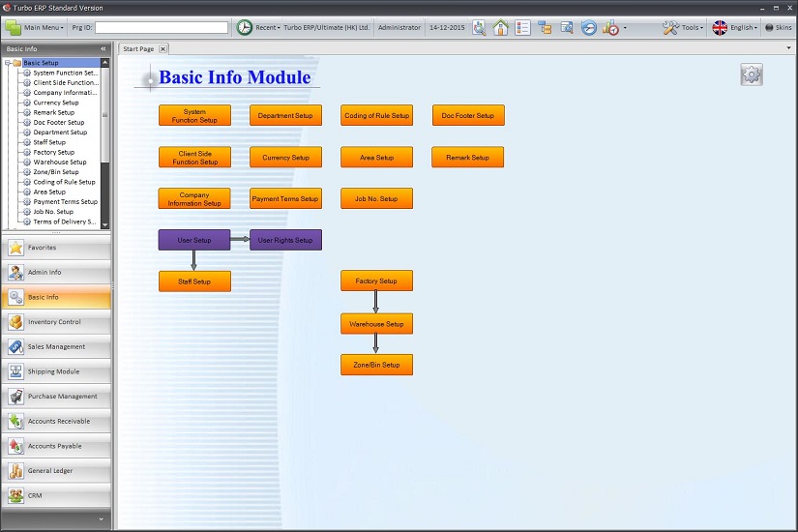Click into the Prg ID input field
798x532 pixels.
pos(162,28)
